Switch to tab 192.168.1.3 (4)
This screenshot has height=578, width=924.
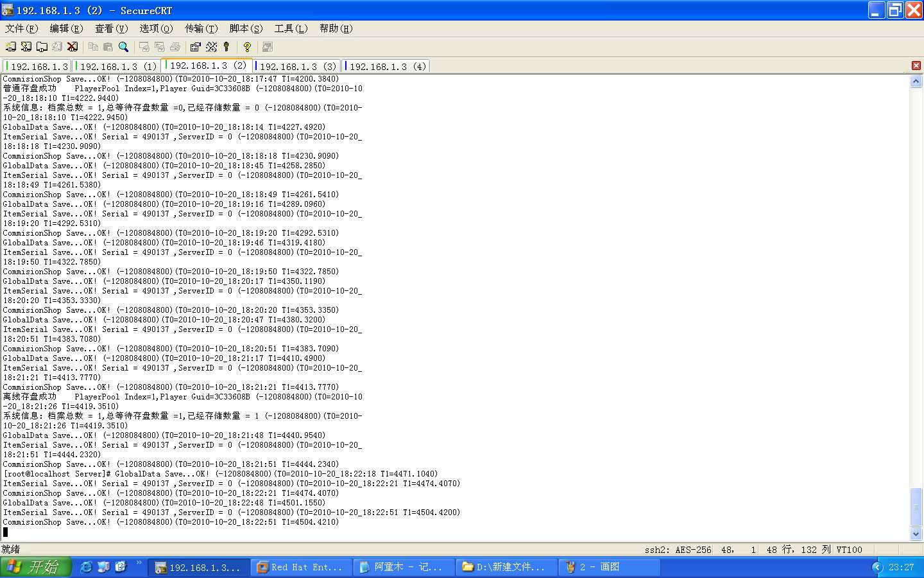(x=387, y=66)
